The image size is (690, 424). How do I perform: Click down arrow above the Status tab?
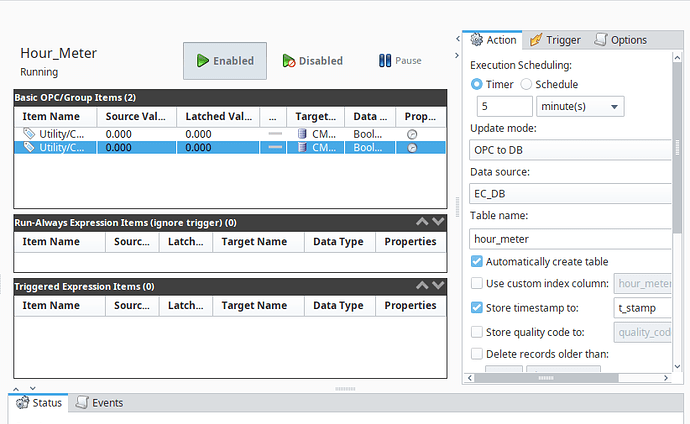[x=33, y=388]
